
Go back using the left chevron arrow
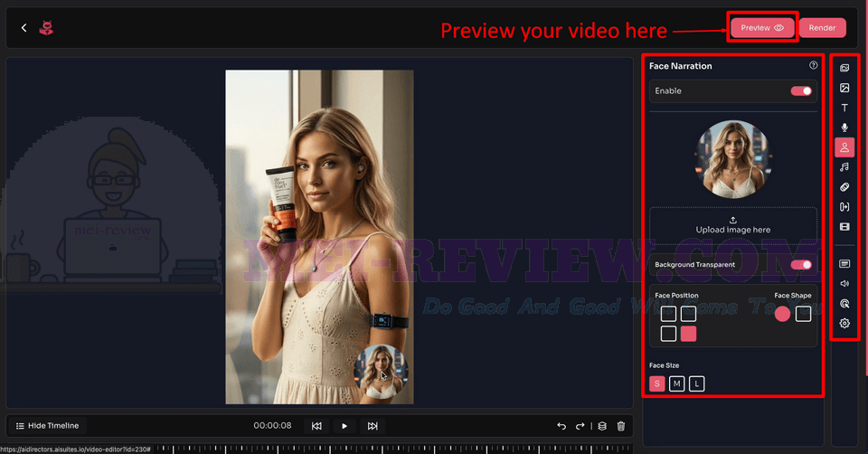tap(24, 28)
